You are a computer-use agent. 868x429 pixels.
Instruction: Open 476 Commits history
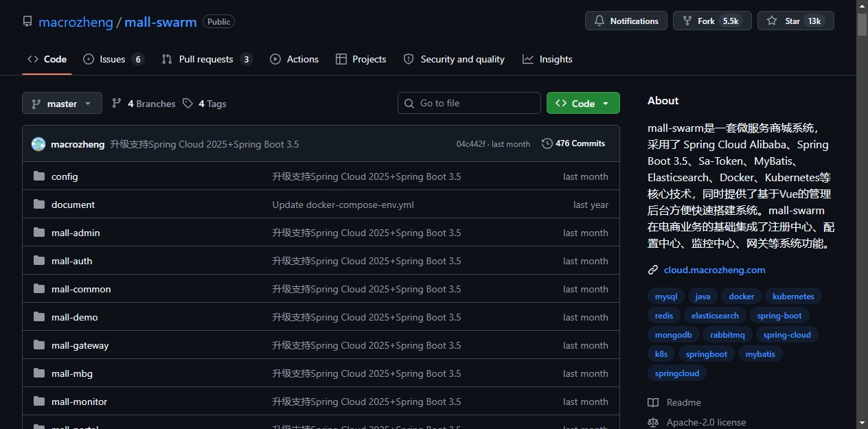(x=573, y=143)
